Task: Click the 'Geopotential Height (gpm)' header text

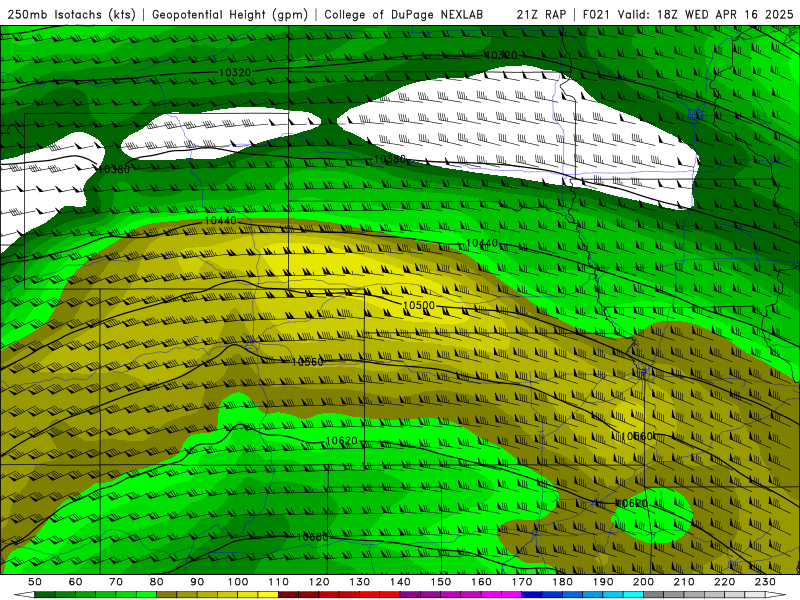Action: click(x=230, y=14)
